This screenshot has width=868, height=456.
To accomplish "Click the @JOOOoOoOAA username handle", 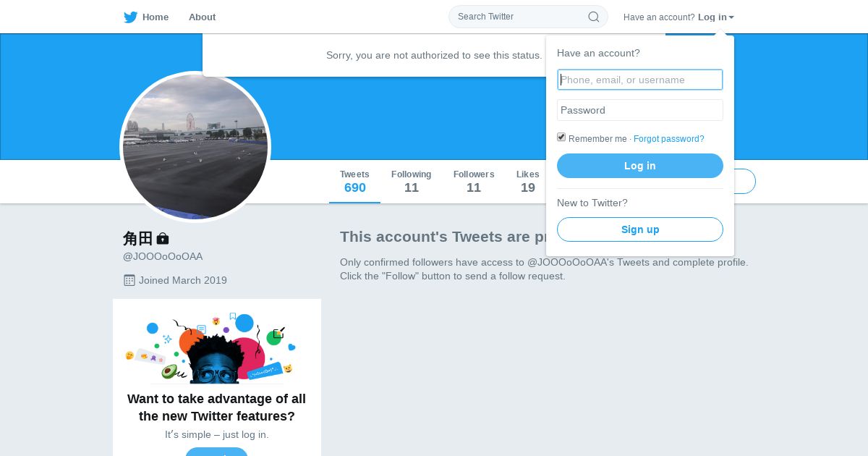I will coord(163,256).
